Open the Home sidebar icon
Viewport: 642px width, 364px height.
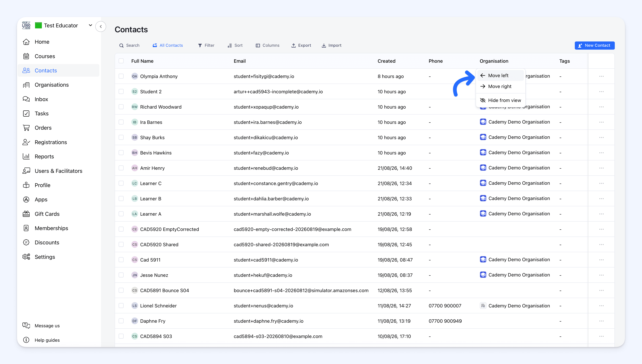[26, 42]
